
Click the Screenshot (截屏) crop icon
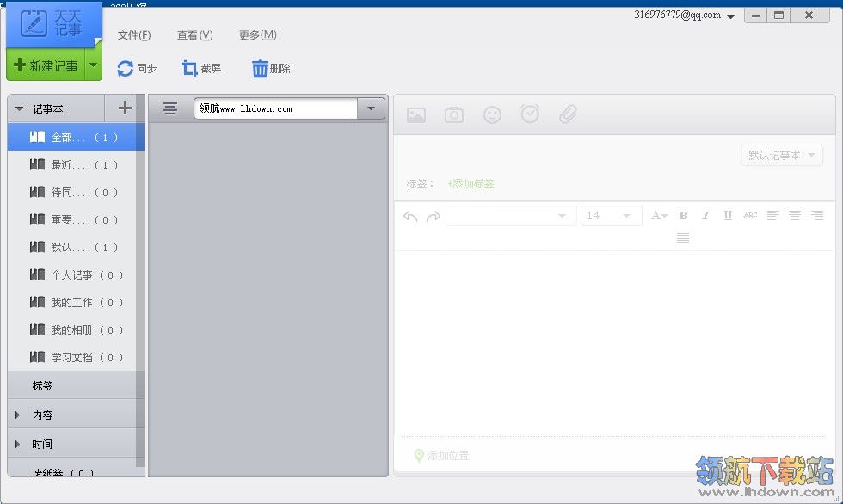189,69
